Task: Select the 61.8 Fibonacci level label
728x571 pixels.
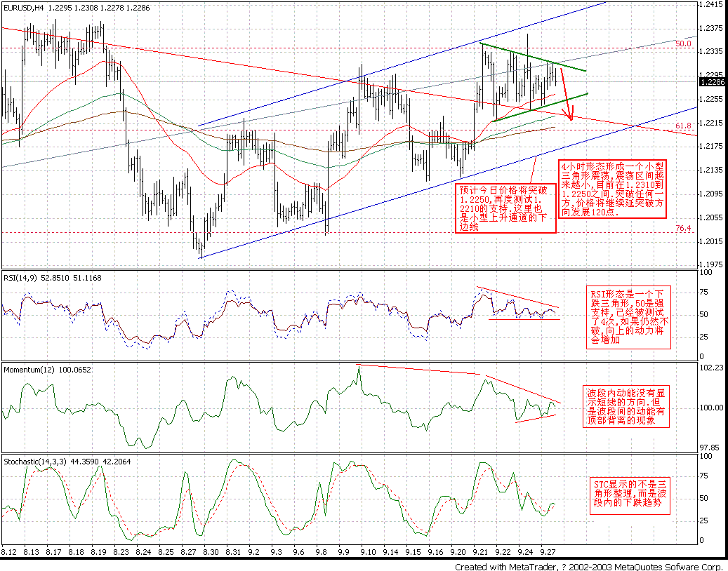Action: point(683,126)
